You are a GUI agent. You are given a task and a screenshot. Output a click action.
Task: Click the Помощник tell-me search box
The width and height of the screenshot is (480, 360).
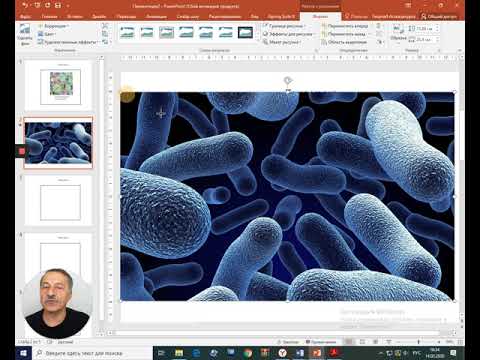pos(356,16)
